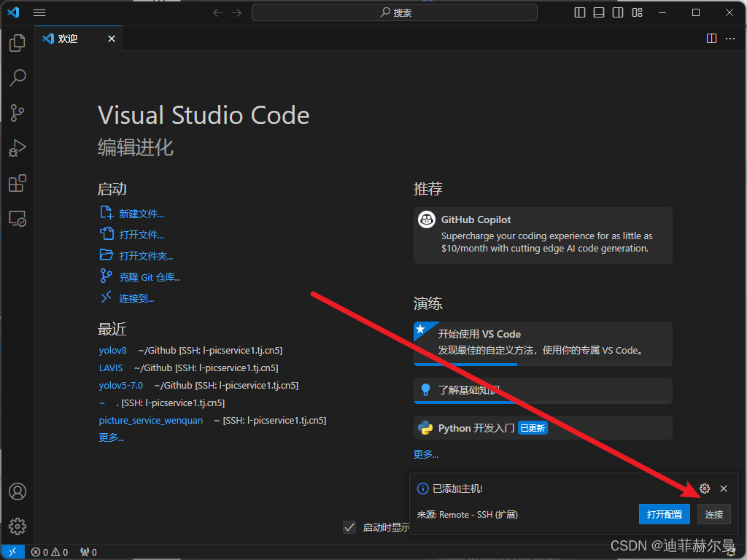
Task: Click the 打开配置 button
Action: (664, 514)
